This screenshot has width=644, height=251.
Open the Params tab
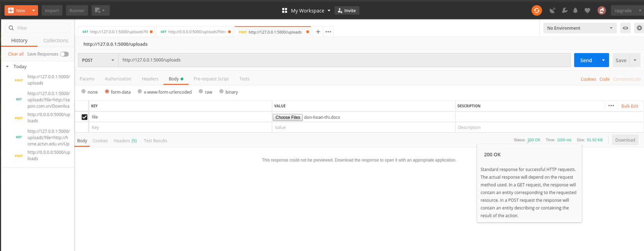pos(87,79)
